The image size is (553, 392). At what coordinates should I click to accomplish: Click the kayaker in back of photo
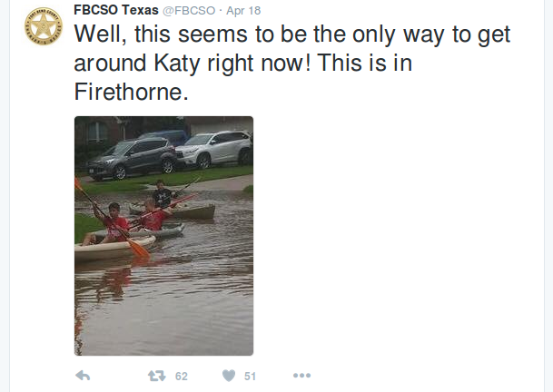point(162,194)
